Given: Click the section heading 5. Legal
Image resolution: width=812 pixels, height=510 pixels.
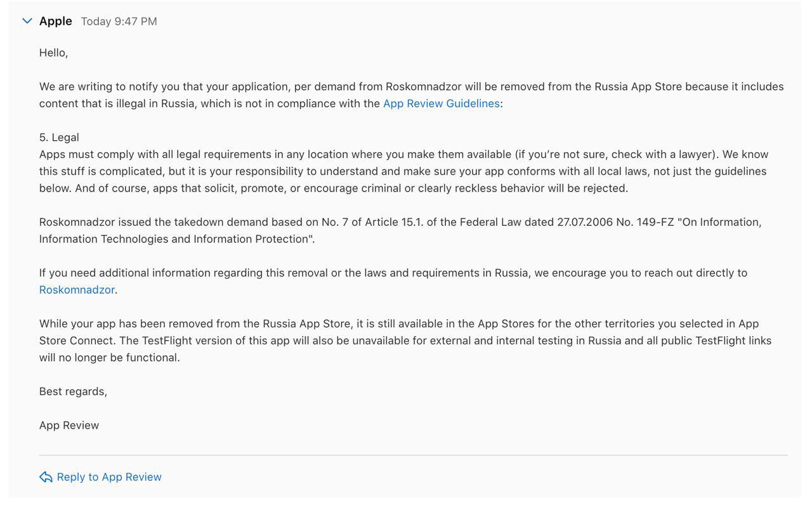Looking at the screenshot, I should (58, 137).
